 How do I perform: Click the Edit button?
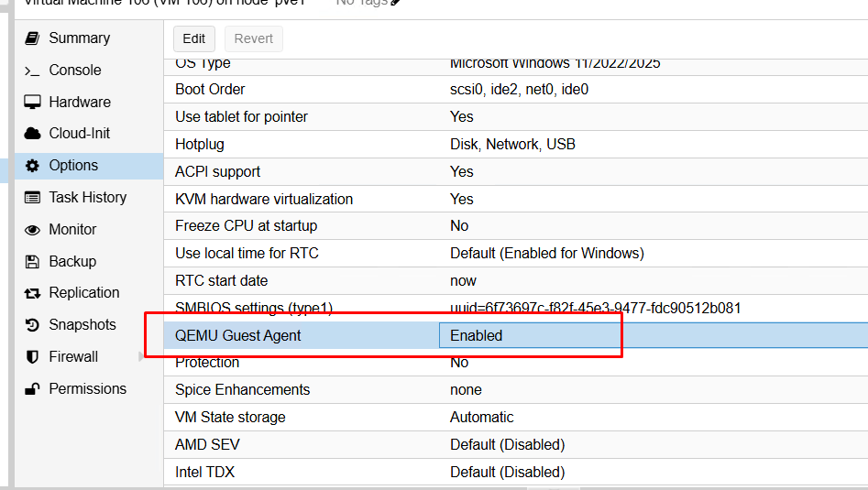point(193,38)
